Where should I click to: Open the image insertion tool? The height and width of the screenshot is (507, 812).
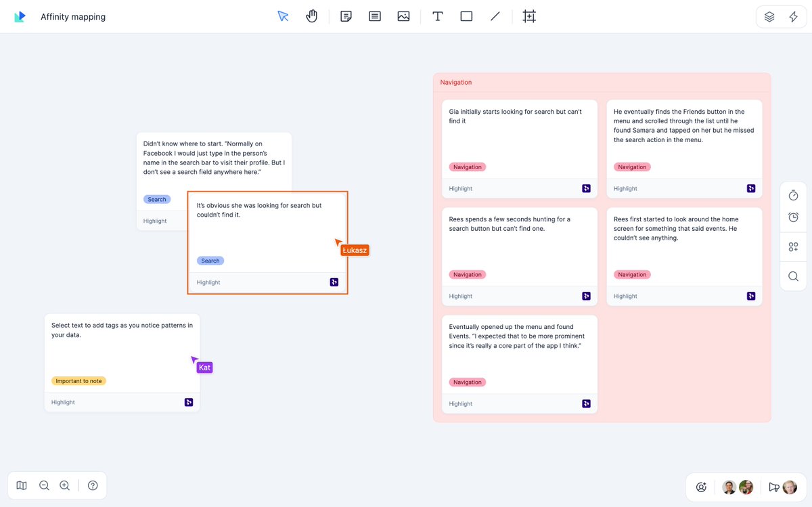403,16
